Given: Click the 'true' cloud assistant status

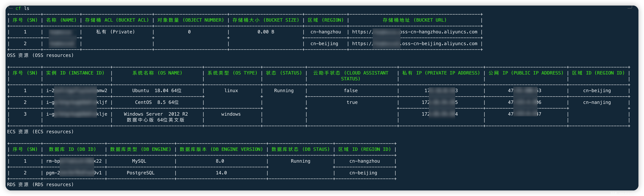Looking at the screenshot, I should click(x=352, y=102).
